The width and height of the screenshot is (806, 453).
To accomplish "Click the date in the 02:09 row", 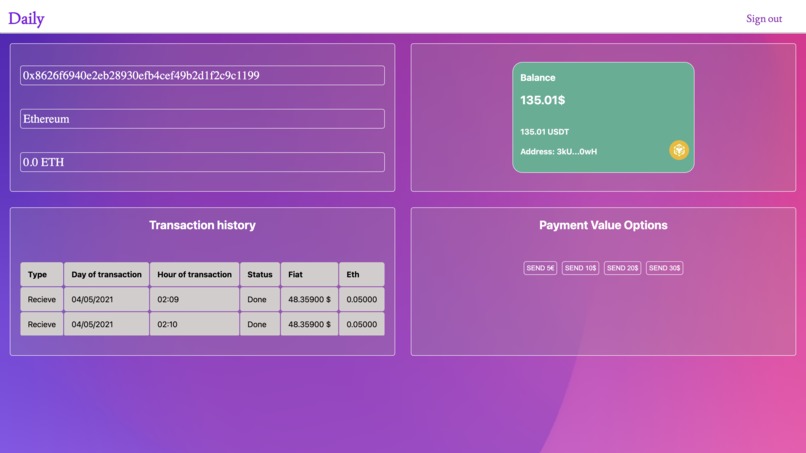I will point(106,299).
